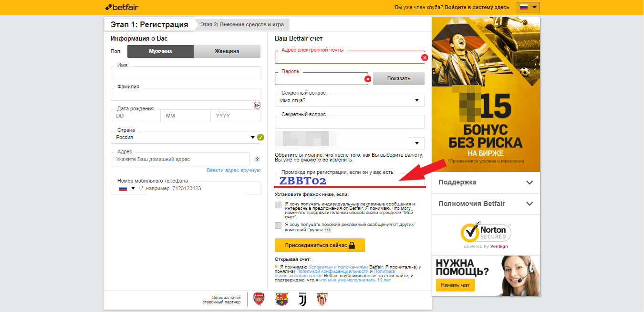This screenshot has width=644, height=312.
Task: Expand the 'Поддержка' section
Action: click(486, 183)
